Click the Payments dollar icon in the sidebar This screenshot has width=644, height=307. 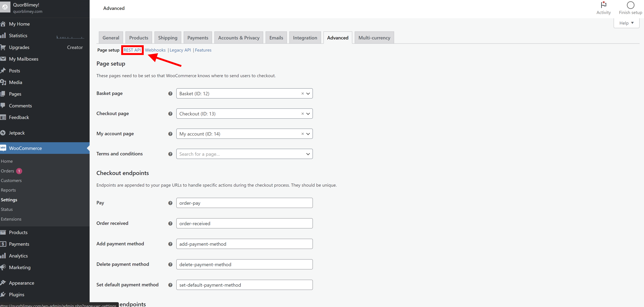click(x=3, y=244)
